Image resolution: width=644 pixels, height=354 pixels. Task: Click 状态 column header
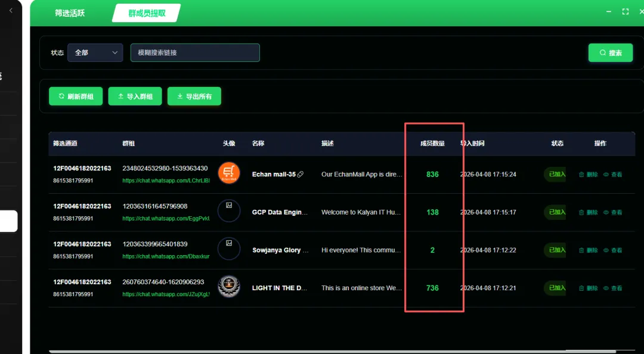pyautogui.click(x=558, y=143)
